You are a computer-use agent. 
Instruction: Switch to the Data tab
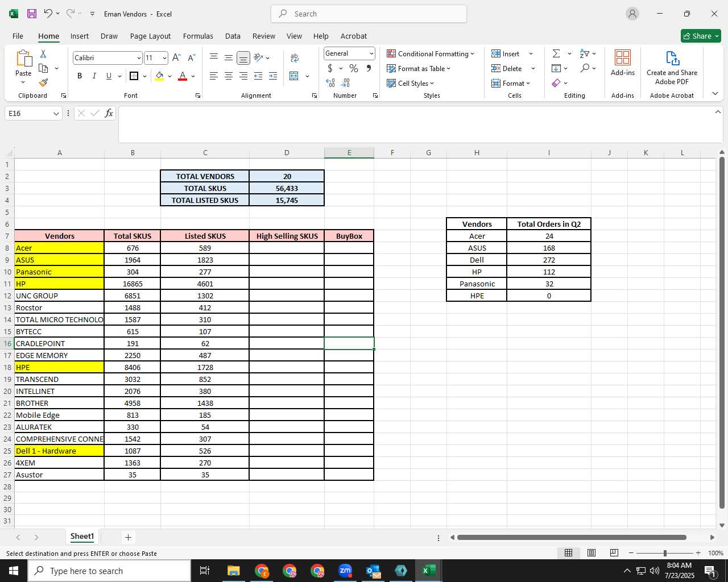pos(233,36)
